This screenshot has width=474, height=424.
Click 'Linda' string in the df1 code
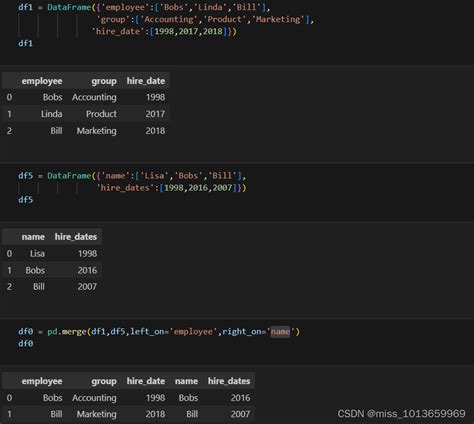[x=210, y=7]
